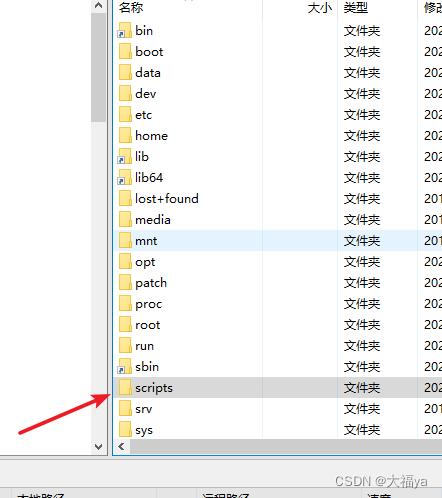Select the sys folder entry
This screenshot has width=442, height=498.
(x=144, y=430)
